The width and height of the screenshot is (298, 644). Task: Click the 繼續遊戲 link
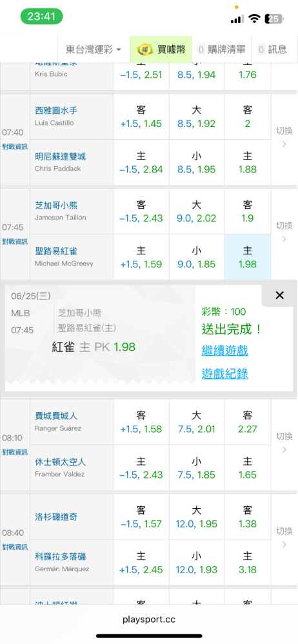click(225, 351)
